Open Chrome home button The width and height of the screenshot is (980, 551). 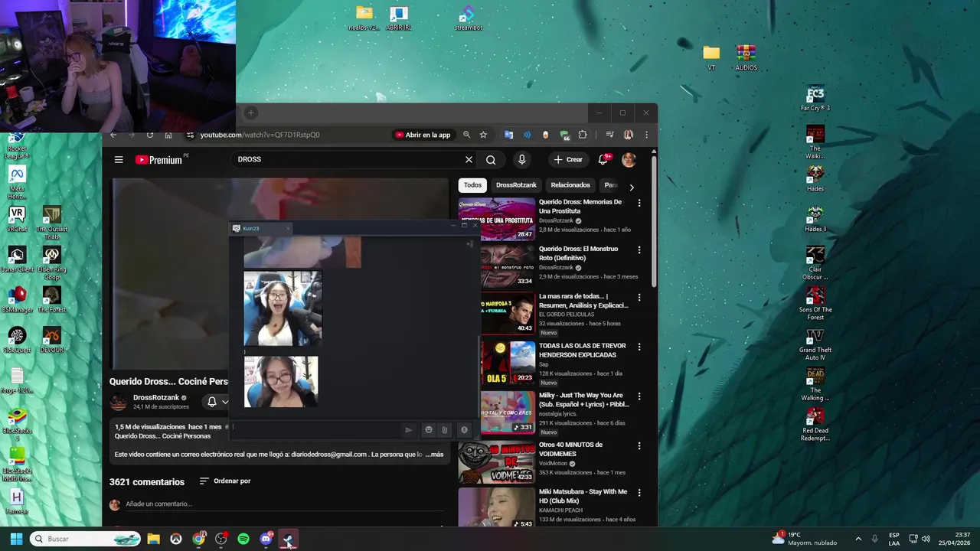[x=168, y=135]
